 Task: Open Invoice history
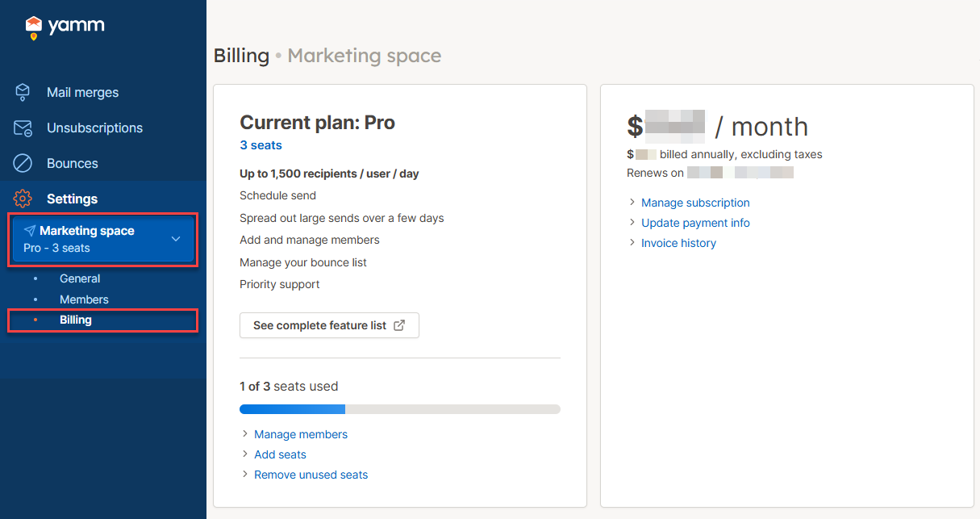coord(678,243)
